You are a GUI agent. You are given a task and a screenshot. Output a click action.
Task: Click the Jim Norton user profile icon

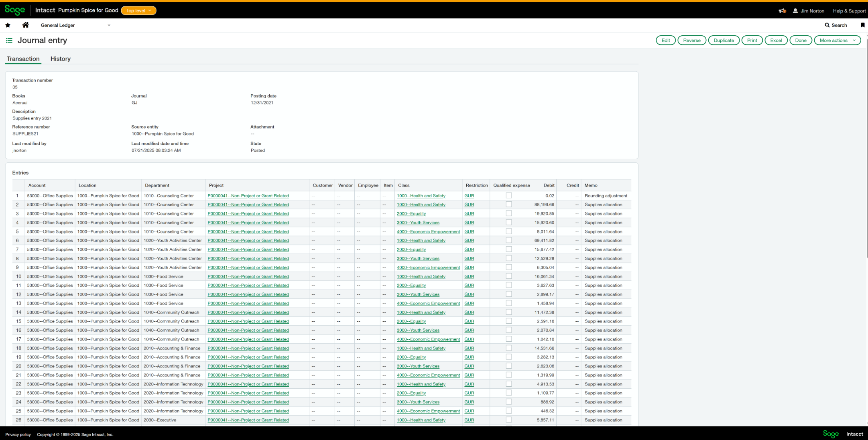(x=795, y=11)
